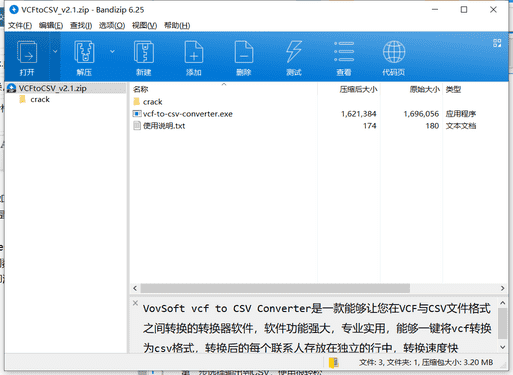Open the Edit (编辑) menu

click(x=51, y=26)
